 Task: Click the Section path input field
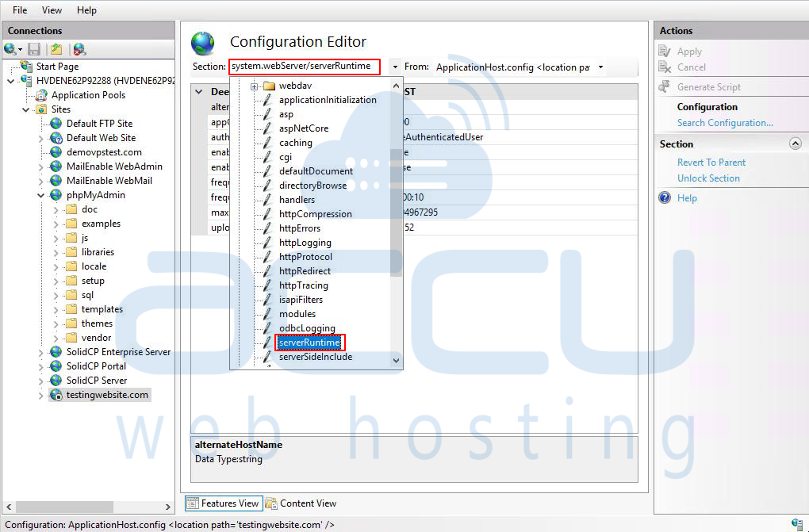coord(305,67)
